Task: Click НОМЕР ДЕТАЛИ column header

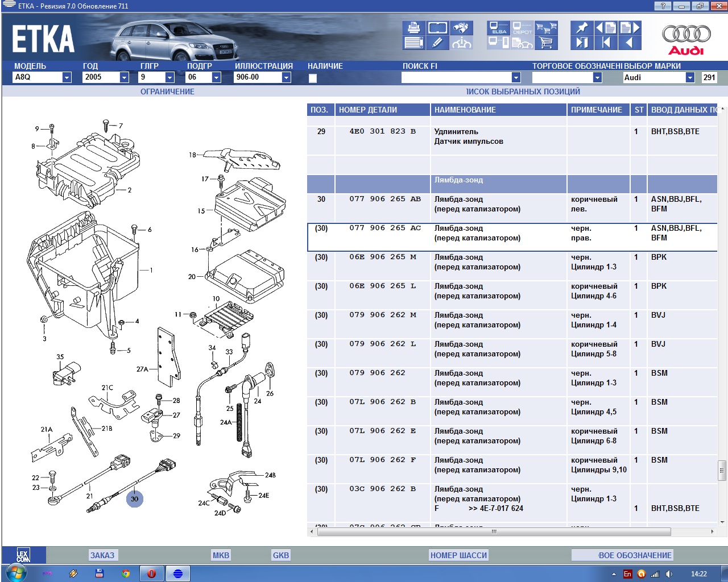Action: point(383,110)
